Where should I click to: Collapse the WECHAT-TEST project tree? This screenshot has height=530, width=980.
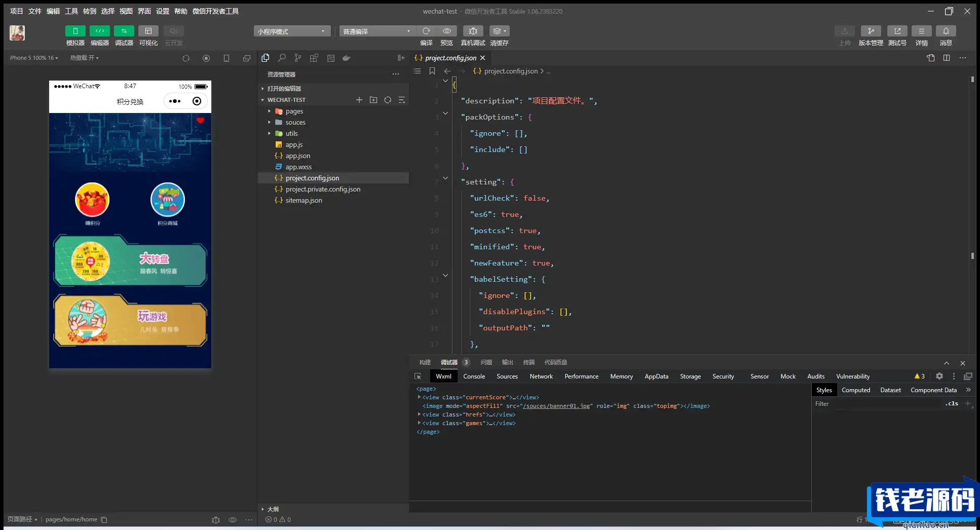pyautogui.click(x=286, y=100)
